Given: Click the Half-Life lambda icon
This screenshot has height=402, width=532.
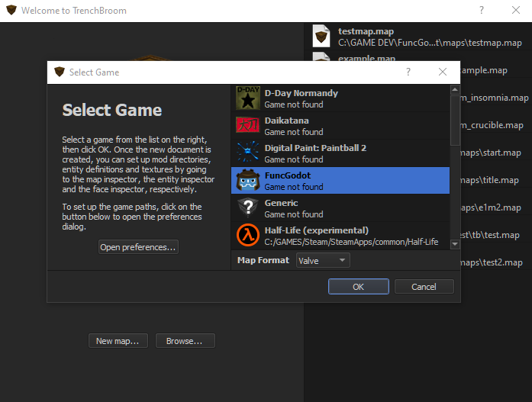Looking at the screenshot, I should click(x=248, y=235).
